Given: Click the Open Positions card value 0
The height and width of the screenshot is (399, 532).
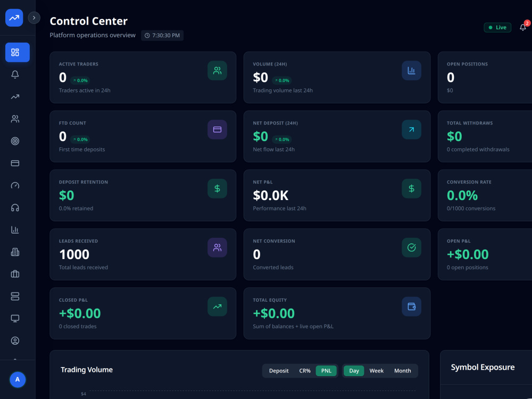Looking at the screenshot, I should pos(451,77).
